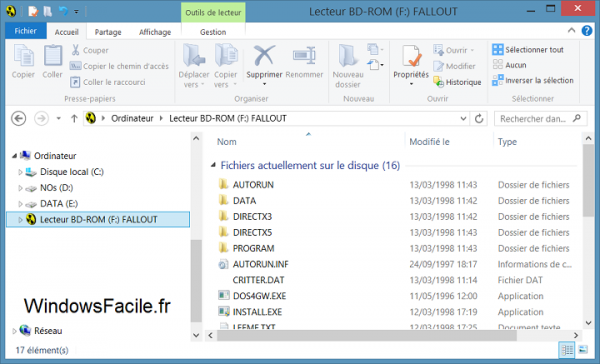Switch to the Partage tab
This screenshot has width=600, height=364.
[108, 32]
